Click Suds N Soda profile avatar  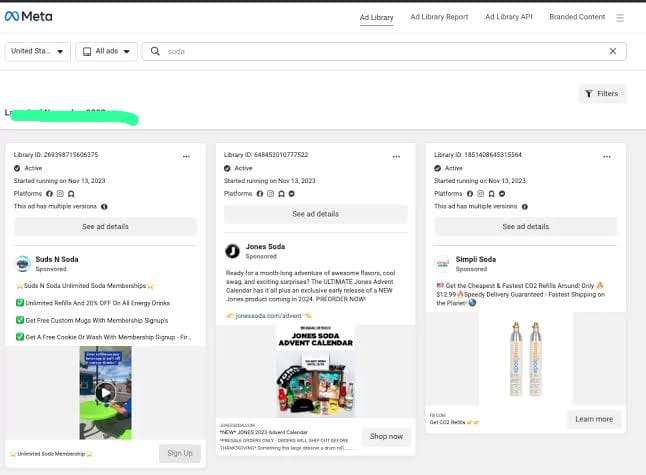23,264
